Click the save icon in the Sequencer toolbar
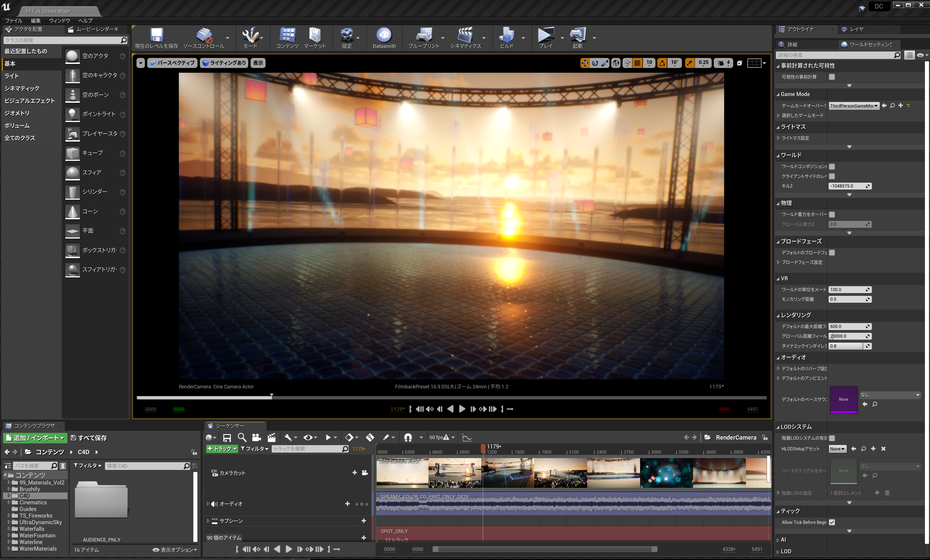The image size is (930, 560). (x=227, y=437)
